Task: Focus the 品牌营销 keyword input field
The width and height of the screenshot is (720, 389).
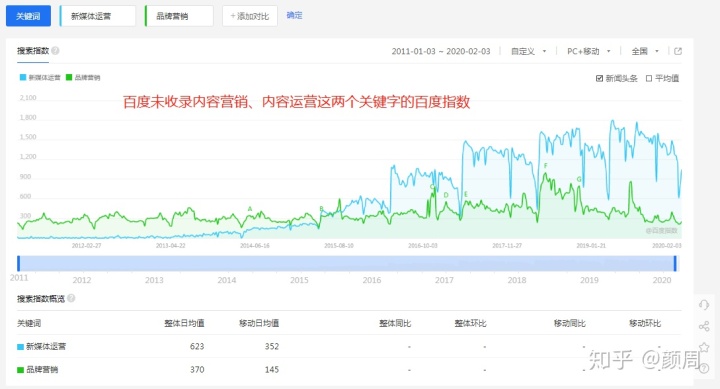Action: [x=179, y=16]
